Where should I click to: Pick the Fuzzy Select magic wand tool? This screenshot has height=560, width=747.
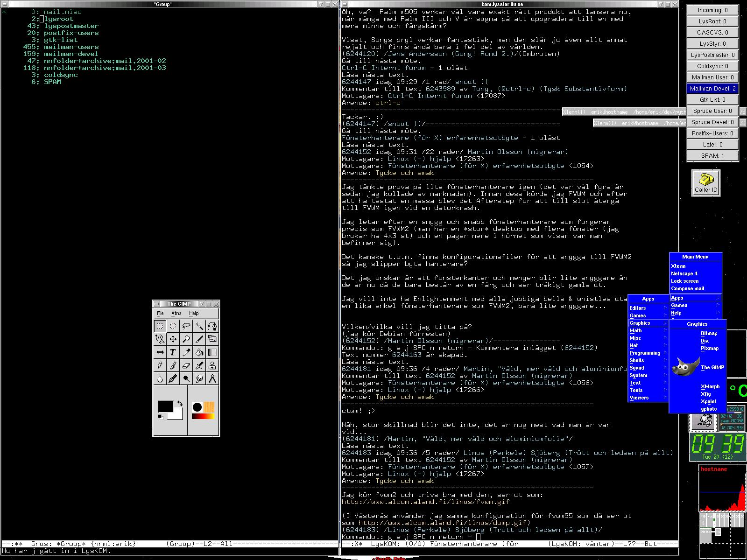[199, 326]
